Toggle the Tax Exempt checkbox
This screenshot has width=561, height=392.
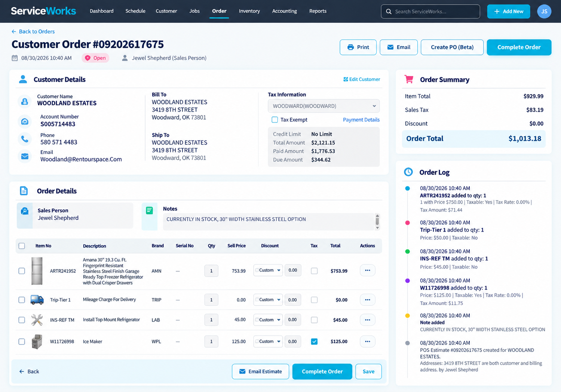click(275, 120)
